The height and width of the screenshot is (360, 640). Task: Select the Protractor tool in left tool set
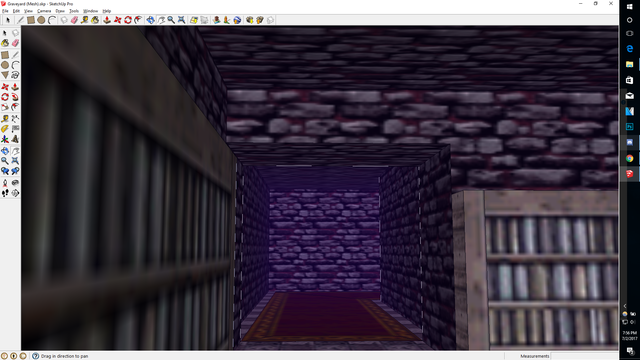(x=5, y=129)
